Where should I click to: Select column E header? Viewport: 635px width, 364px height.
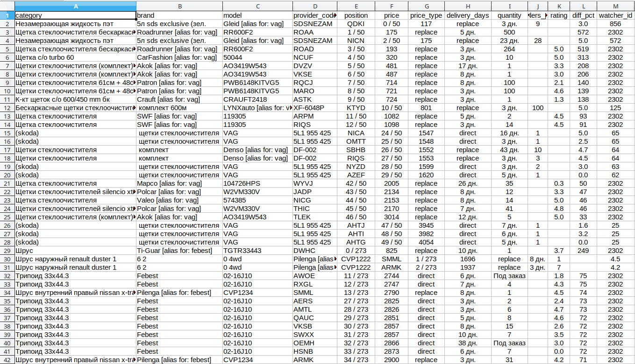click(x=356, y=7)
